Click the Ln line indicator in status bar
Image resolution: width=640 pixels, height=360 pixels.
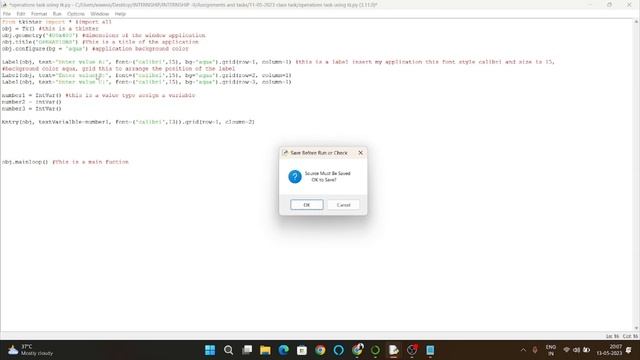click(x=612, y=336)
